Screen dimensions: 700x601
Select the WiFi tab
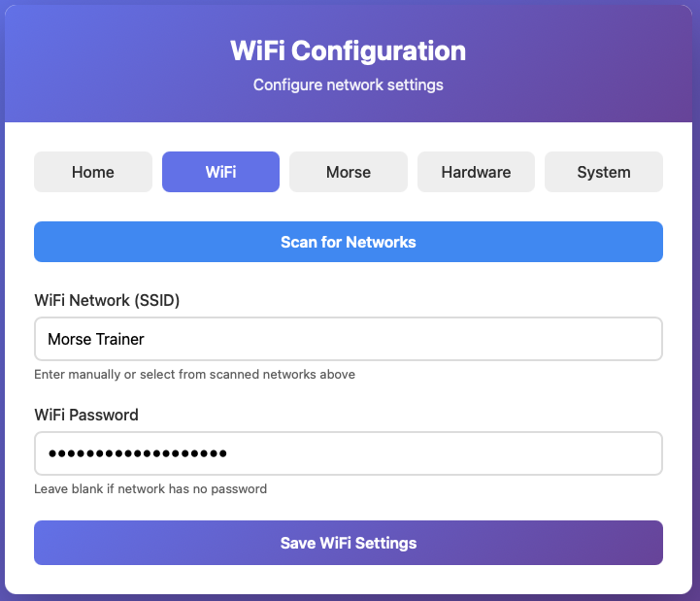coord(220,172)
